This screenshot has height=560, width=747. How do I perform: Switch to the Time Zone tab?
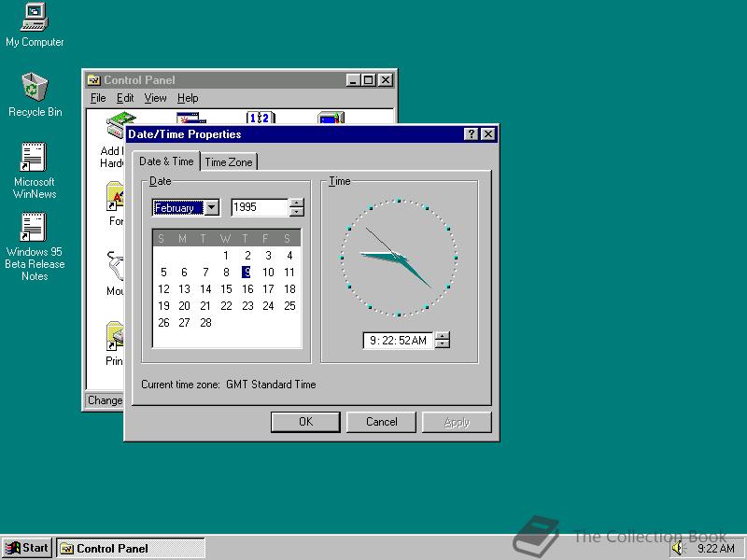pyautogui.click(x=229, y=161)
